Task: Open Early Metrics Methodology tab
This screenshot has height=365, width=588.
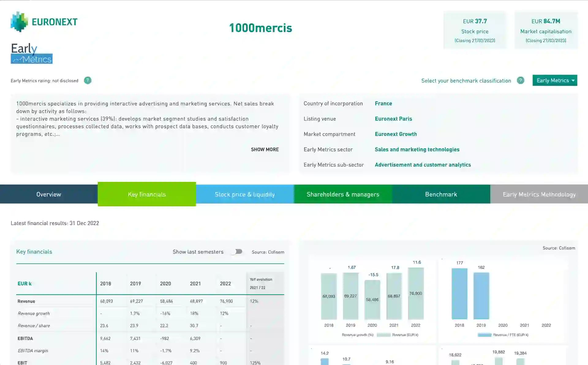Action: 539,194
